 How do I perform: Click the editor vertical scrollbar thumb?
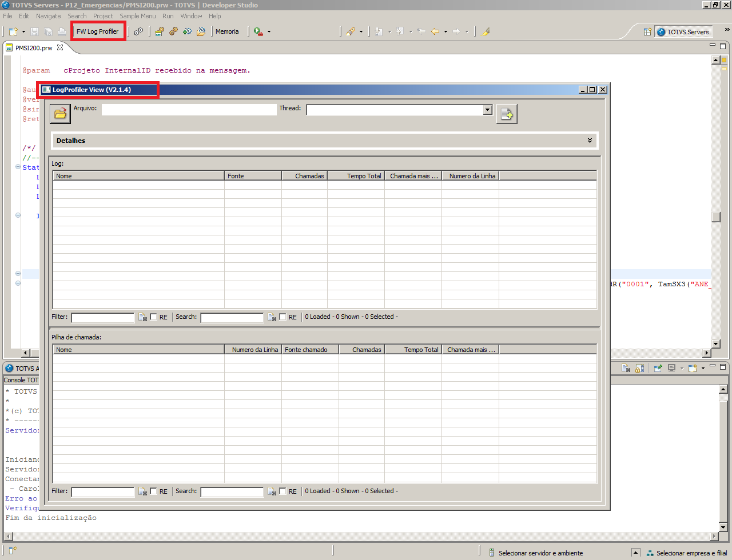[716, 217]
